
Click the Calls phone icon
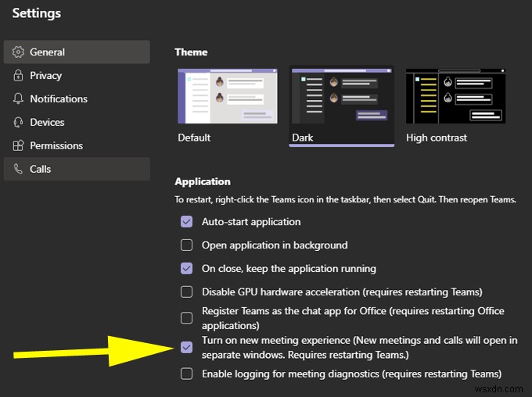(18, 169)
